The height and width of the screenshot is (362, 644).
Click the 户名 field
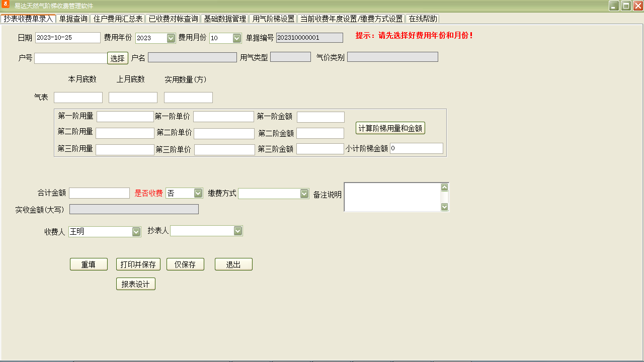pyautogui.click(x=192, y=57)
